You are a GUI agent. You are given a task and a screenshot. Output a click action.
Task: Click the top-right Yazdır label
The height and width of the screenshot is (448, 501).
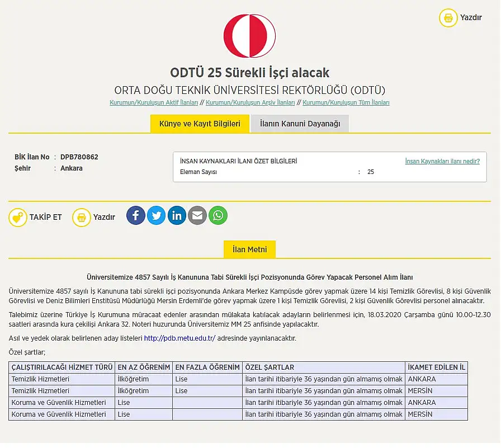tap(471, 17)
